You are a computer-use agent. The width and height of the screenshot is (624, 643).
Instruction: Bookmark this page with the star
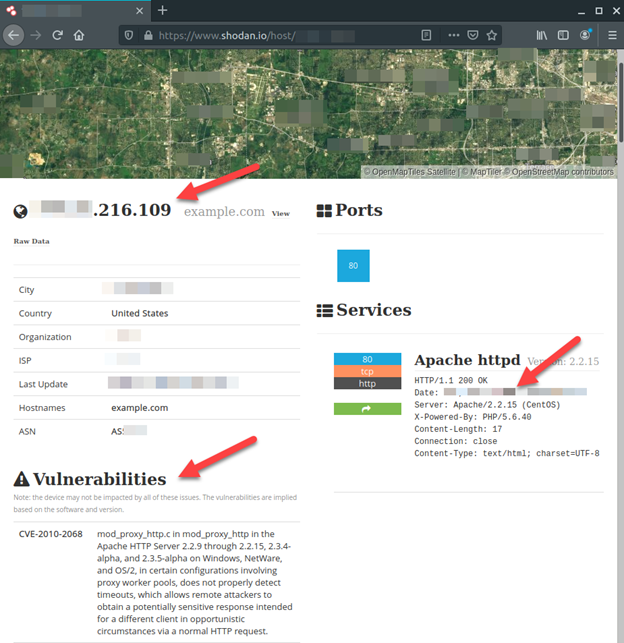(492, 35)
